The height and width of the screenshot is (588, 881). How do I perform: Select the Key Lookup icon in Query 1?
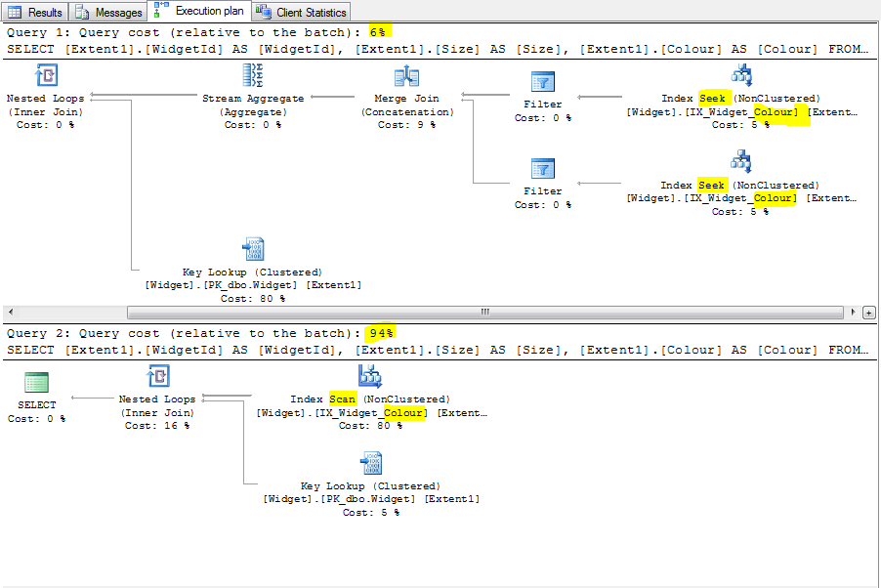pos(253,249)
